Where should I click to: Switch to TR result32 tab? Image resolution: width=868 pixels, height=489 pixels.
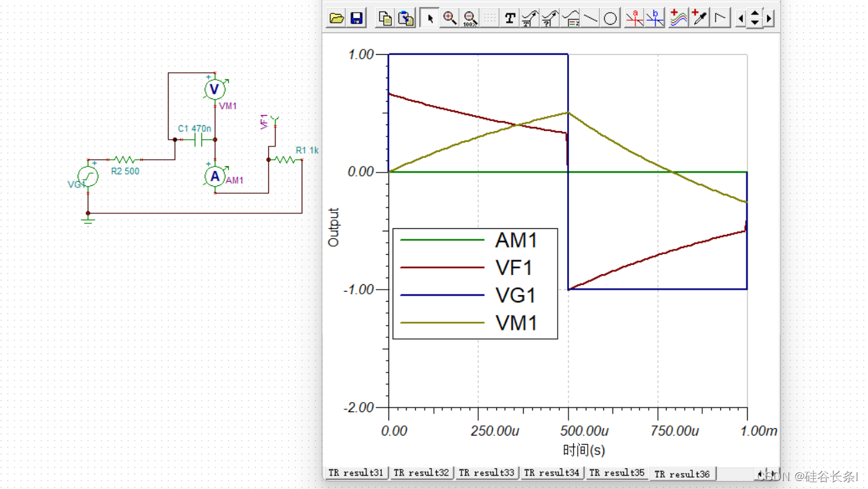[x=421, y=473]
